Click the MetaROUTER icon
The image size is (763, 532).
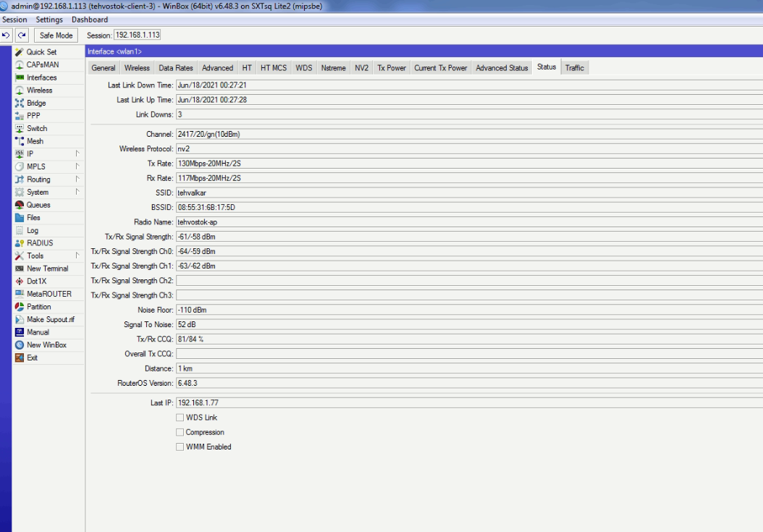point(19,294)
